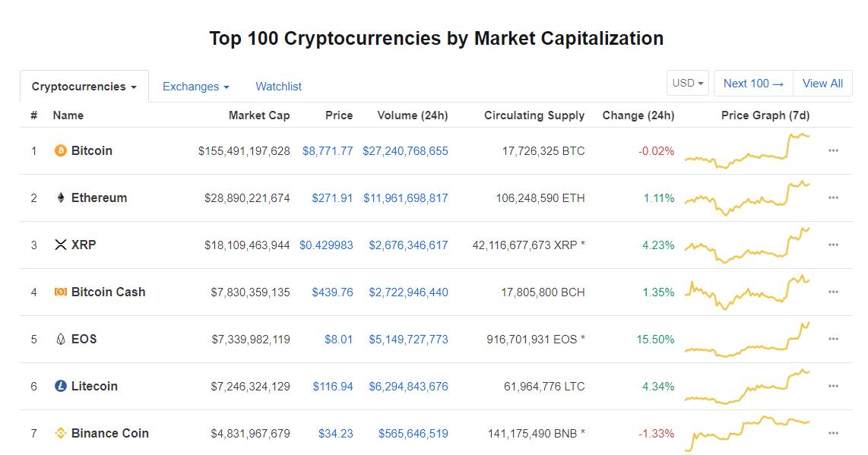Expand the Cryptocurrencies dropdown tab

click(x=84, y=87)
